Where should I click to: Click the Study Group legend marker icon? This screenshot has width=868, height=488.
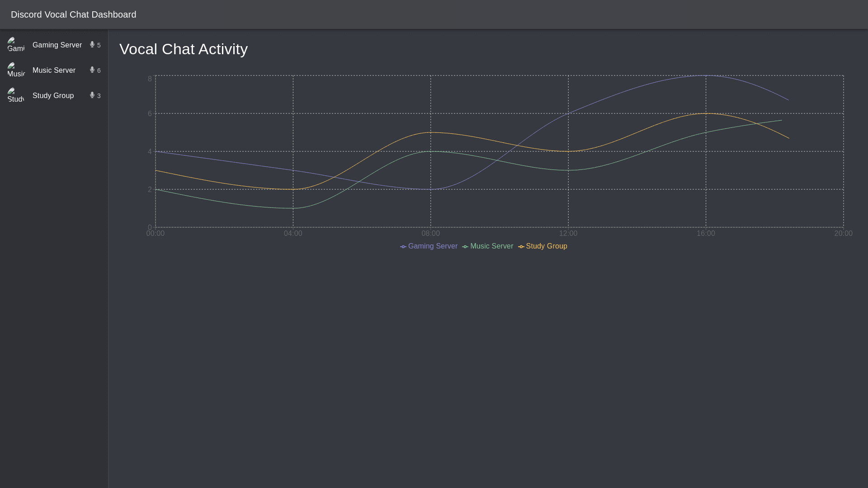tap(521, 247)
